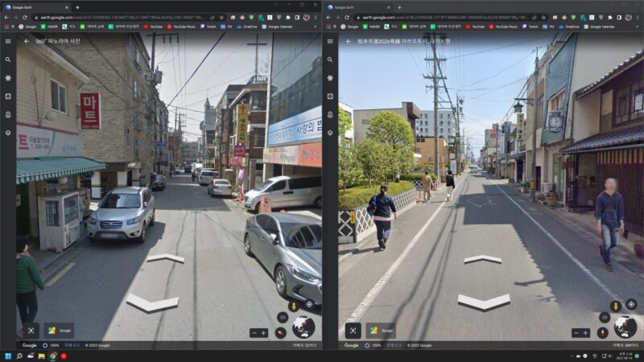Open the Google Earth hamburger menu in left window
Screen dimensions: 644x362
(x=8, y=41)
